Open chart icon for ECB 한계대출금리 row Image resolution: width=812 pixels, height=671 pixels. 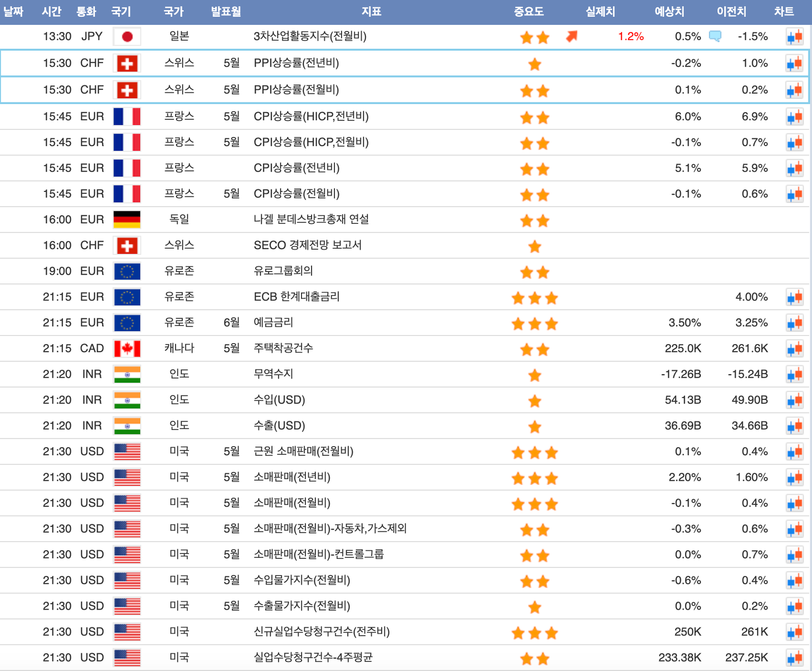pyautogui.click(x=794, y=297)
